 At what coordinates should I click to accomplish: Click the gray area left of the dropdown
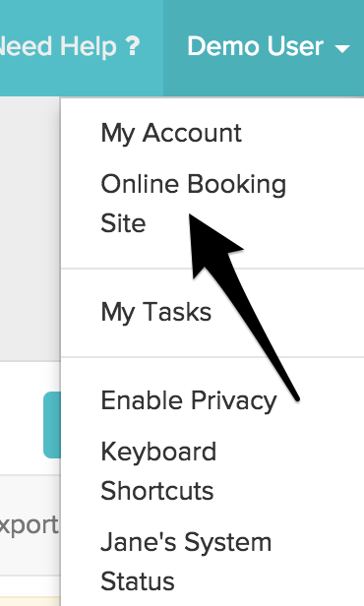[x=30, y=228]
